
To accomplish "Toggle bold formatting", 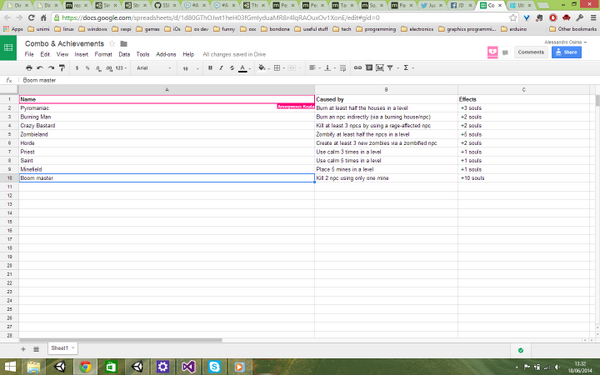I will 210,68.
